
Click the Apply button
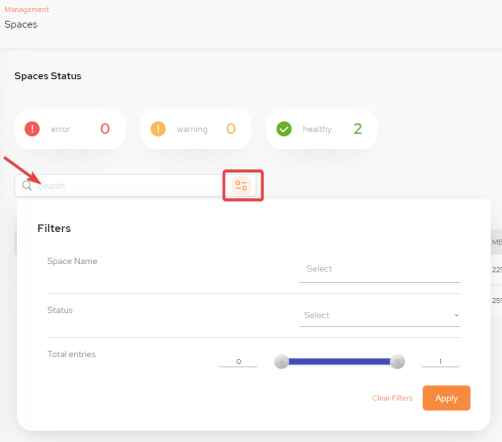pyautogui.click(x=446, y=398)
